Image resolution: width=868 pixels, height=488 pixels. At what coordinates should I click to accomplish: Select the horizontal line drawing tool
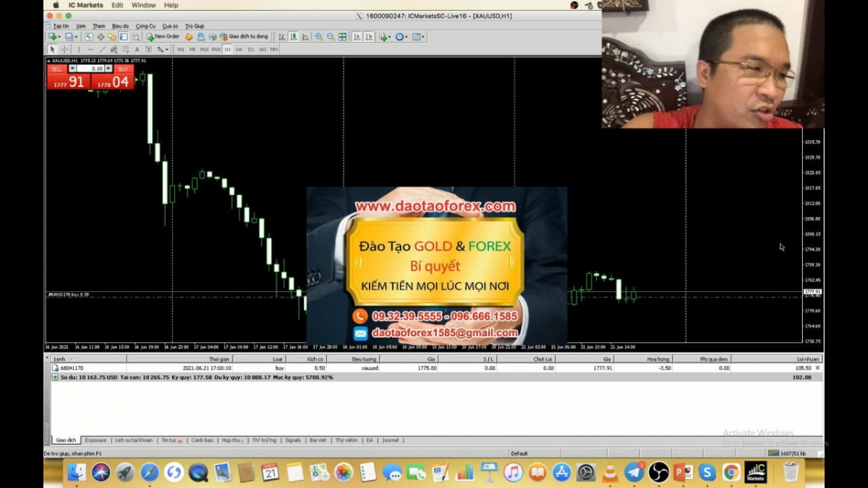pyautogui.click(x=90, y=49)
